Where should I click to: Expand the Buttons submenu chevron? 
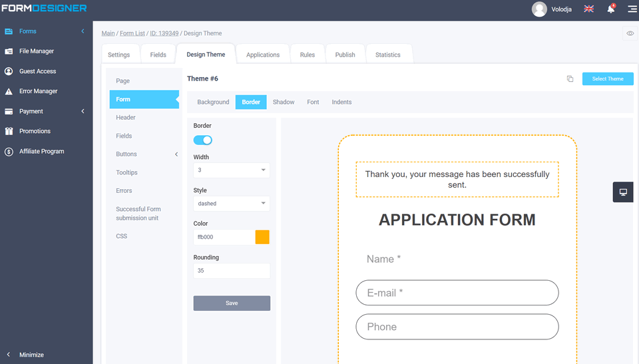pyautogui.click(x=176, y=154)
